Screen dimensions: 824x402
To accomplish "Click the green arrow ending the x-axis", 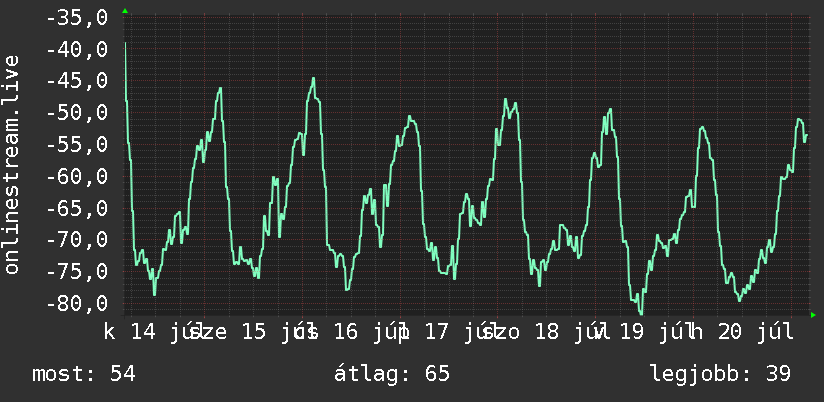I will (813, 315).
